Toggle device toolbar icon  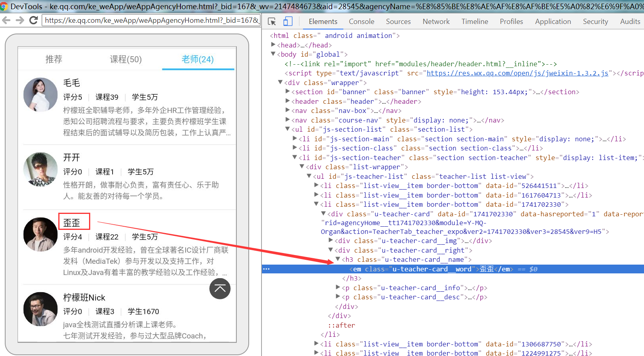tap(288, 22)
